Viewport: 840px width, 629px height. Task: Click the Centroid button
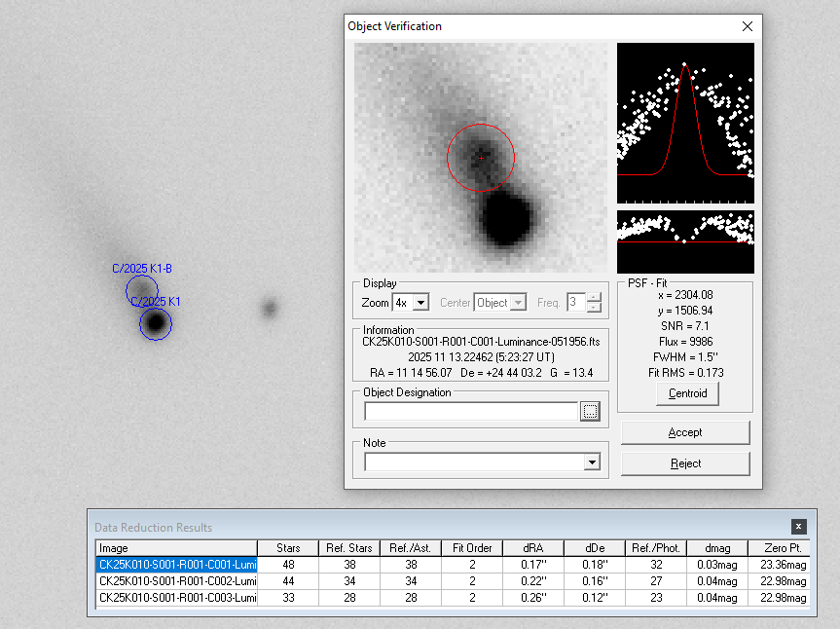[x=686, y=393]
